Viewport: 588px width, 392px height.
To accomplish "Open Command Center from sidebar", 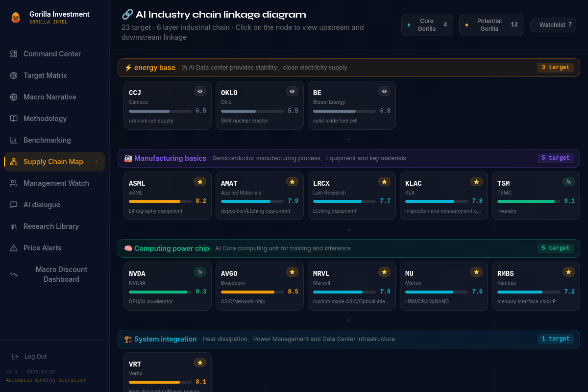I will click(x=54, y=54).
